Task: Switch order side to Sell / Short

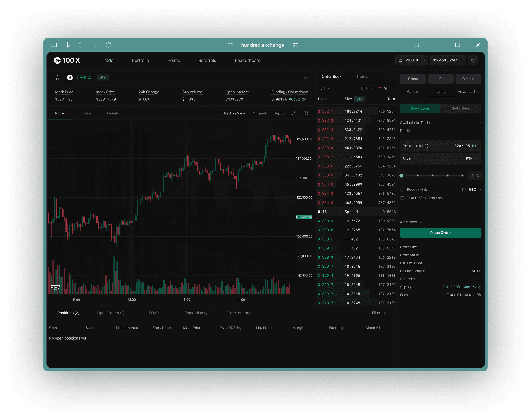Action: pos(461,108)
